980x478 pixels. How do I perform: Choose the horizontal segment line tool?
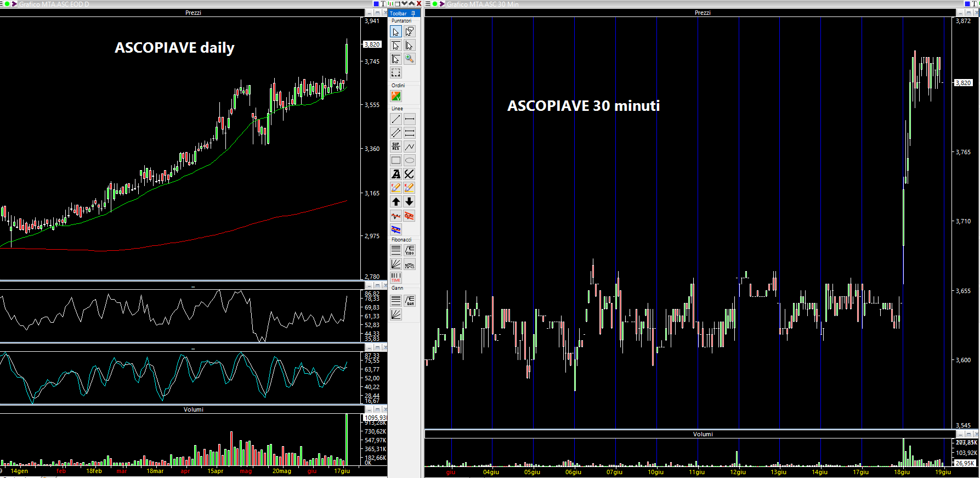[x=410, y=119]
